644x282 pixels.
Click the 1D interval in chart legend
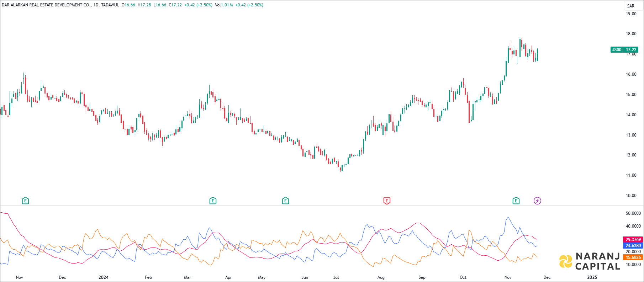96,5
